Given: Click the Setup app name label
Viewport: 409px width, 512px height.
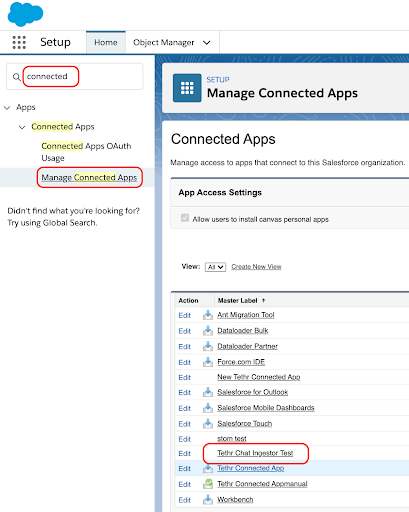Looking at the screenshot, I should [x=55, y=42].
